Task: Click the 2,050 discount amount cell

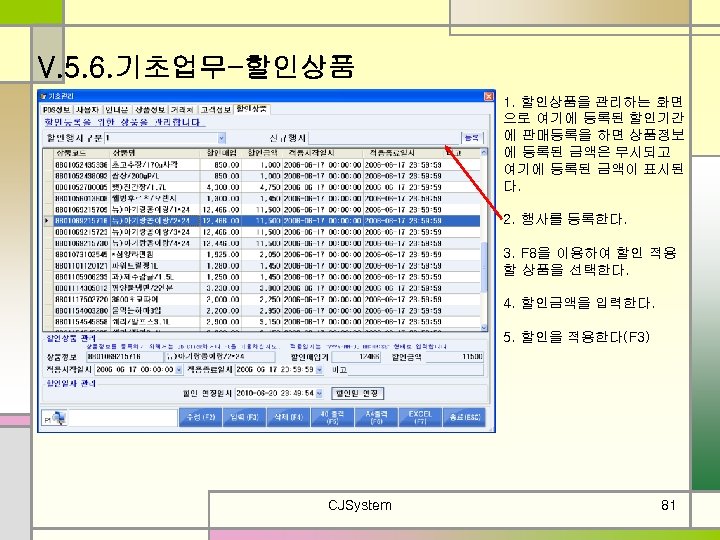Action: tap(262, 254)
